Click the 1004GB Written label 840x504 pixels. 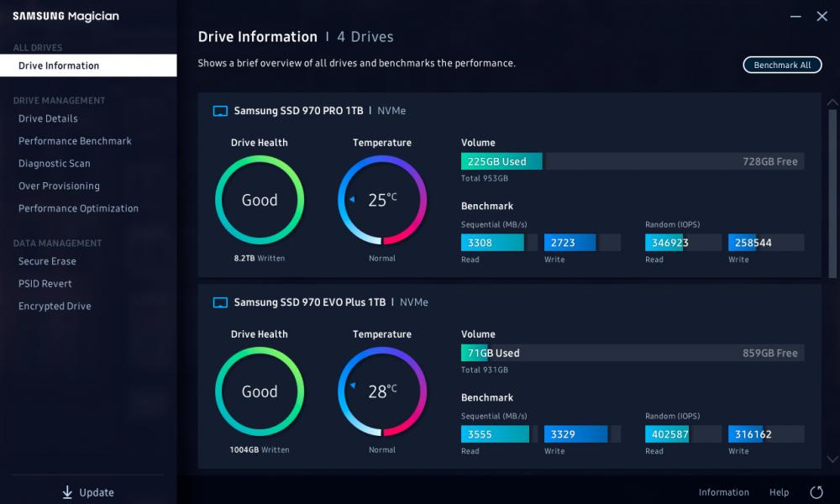point(260,450)
